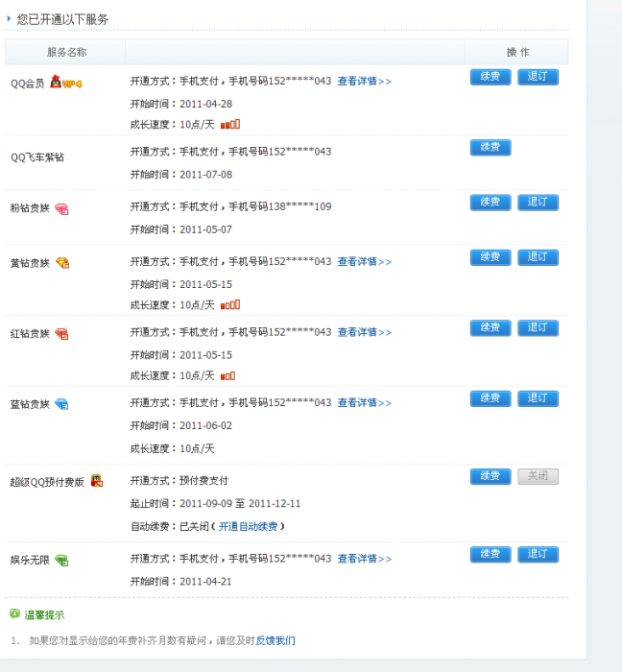This screenshot has height=672, width=622.
Task: Click 续费 in the 红钻贵族 row
Action: pos(490,328)
